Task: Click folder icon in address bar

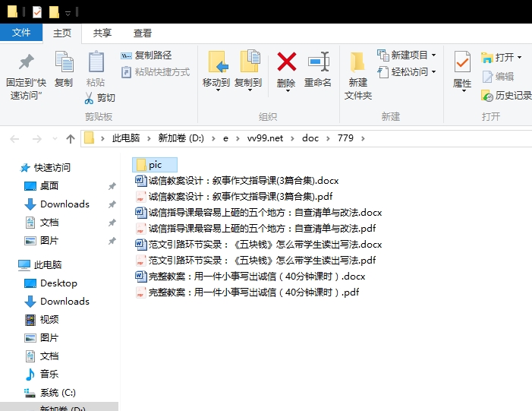Action: (x=89, y=138)
